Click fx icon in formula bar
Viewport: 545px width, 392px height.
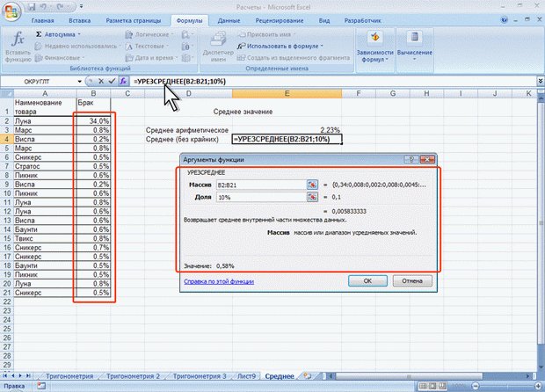(123, 82)
